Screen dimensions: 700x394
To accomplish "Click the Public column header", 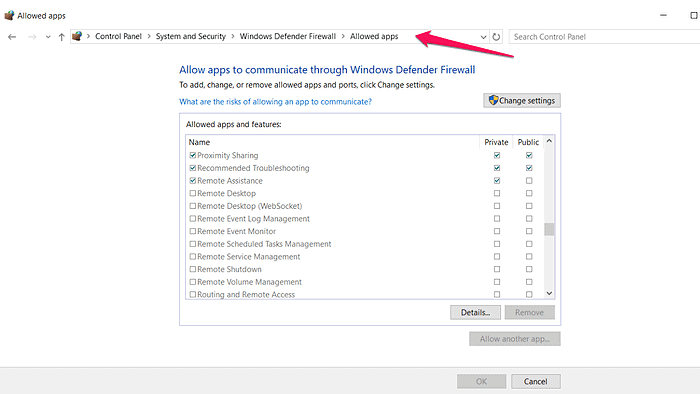I will (x=528, y=142).
